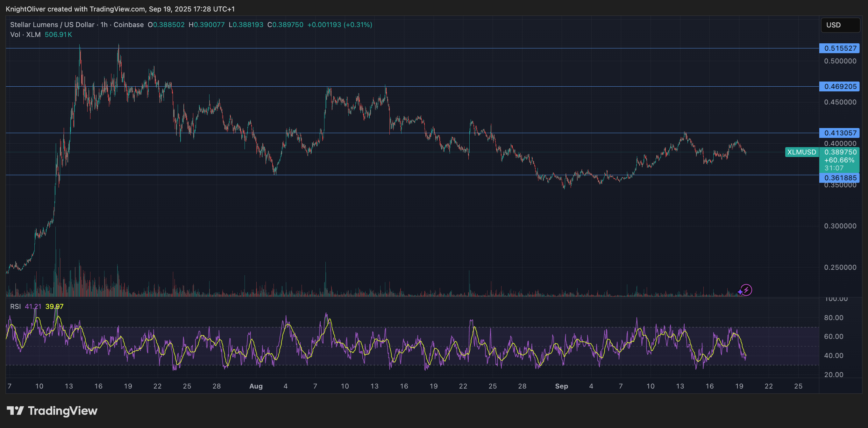Open the Coinbase exchange label in the legend
The width and height of the screenshot is (868, 428).
[128, 25]
